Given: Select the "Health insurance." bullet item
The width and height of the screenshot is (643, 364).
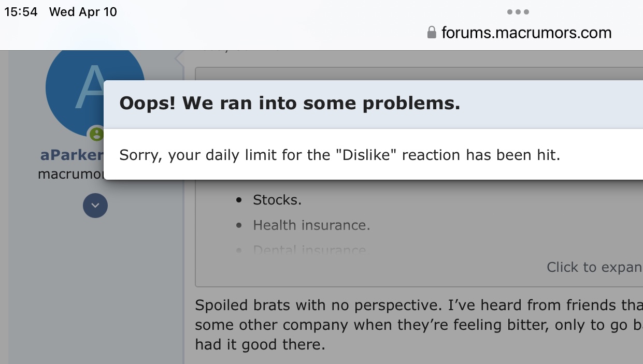Looking at the screenshot, I should (x=311, y=225).
